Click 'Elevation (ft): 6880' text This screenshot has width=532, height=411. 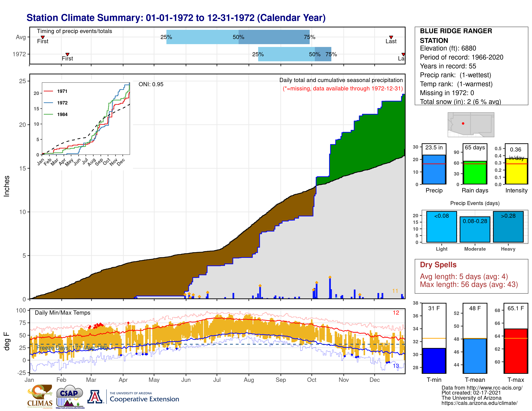click(448, 48)
